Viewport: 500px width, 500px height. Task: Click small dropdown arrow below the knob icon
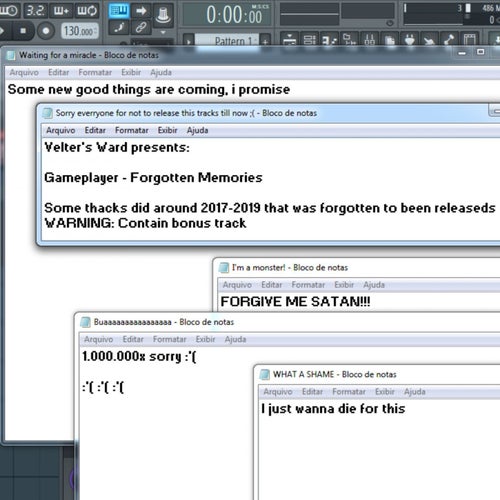tap(163, 32)
